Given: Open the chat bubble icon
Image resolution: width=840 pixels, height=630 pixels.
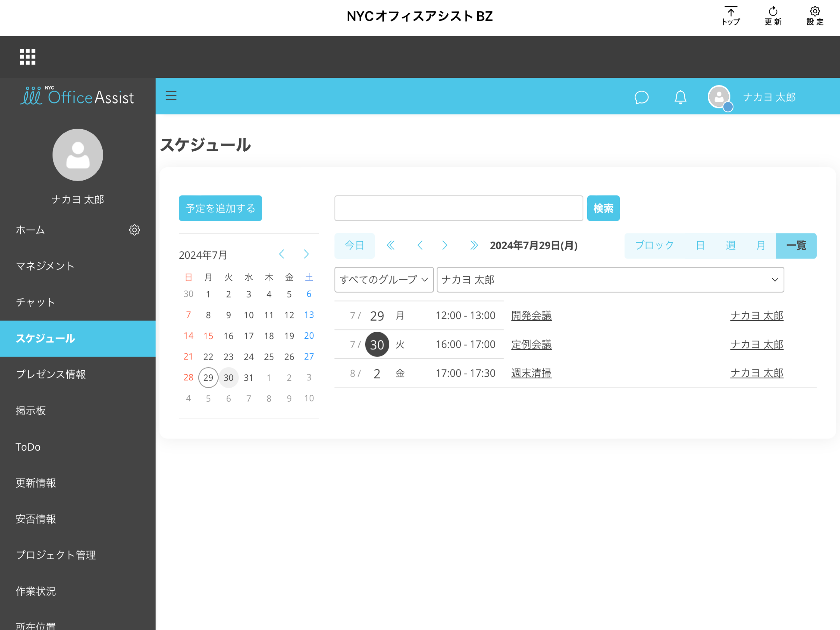Looking at the screenshot, I should 641,97.
